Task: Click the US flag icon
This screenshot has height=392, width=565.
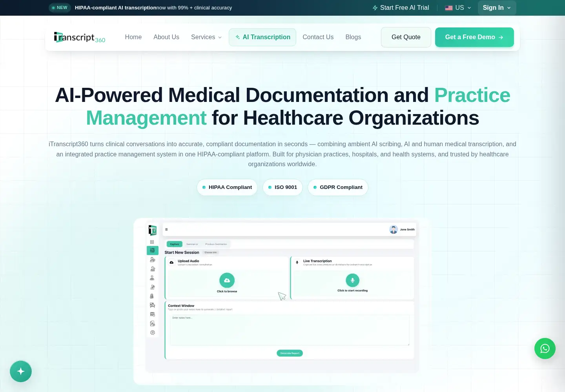Action: (449, 8)
